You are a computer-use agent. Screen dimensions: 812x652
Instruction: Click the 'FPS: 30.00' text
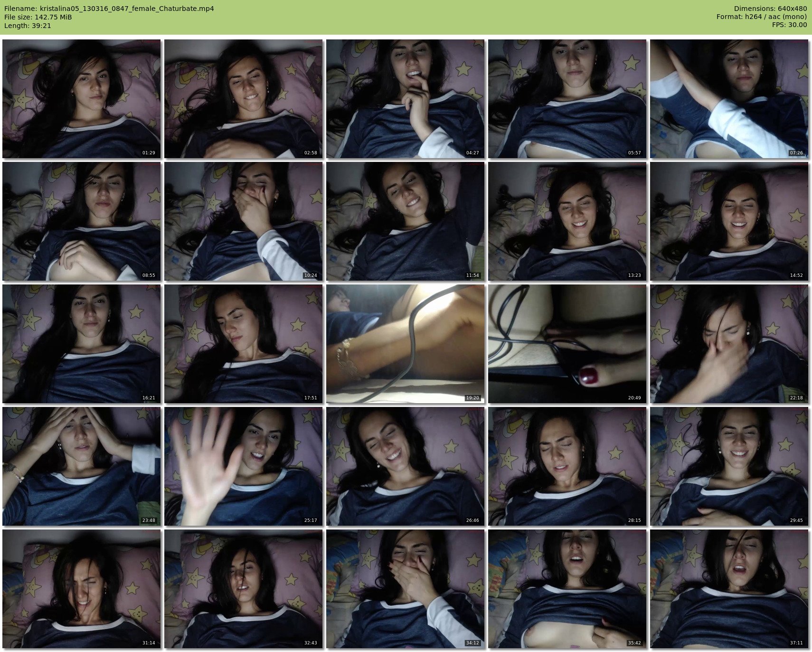pyautogui.click(x=789, y=26)
